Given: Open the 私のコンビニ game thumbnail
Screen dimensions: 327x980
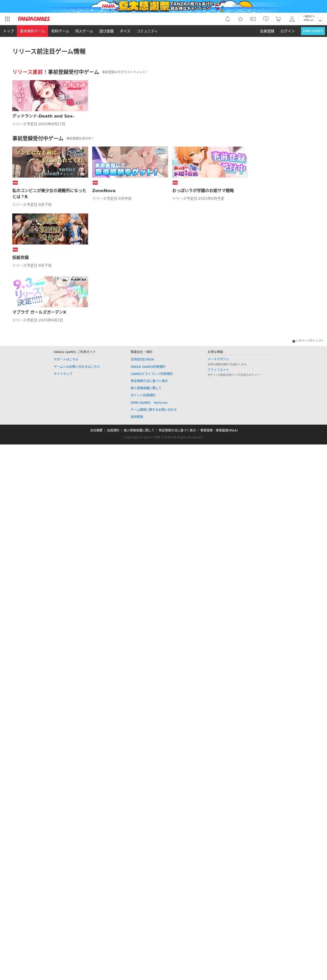Looking at the screenshot, I should 50,162.
